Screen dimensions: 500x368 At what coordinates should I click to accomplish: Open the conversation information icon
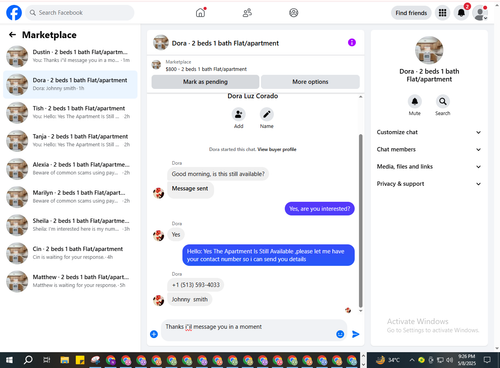click(x=352, y=42)
